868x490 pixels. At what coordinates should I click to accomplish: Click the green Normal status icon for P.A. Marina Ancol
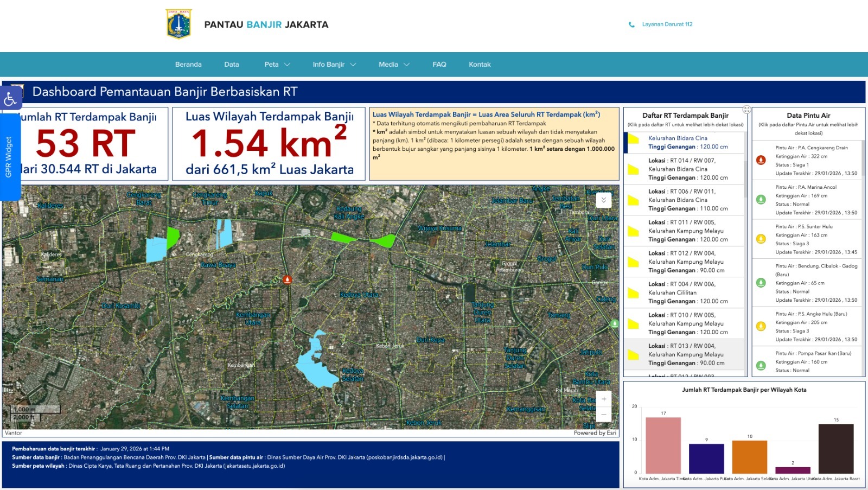coord(761,199)
